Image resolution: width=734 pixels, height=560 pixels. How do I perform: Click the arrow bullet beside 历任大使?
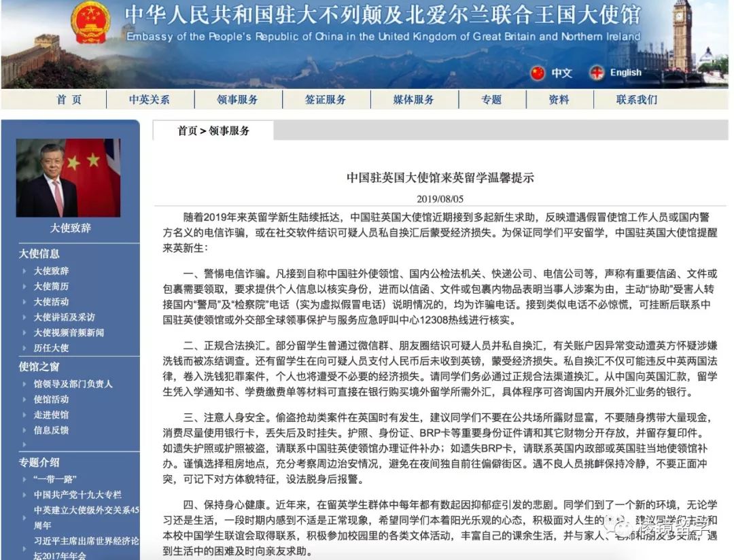coord(25,349)
